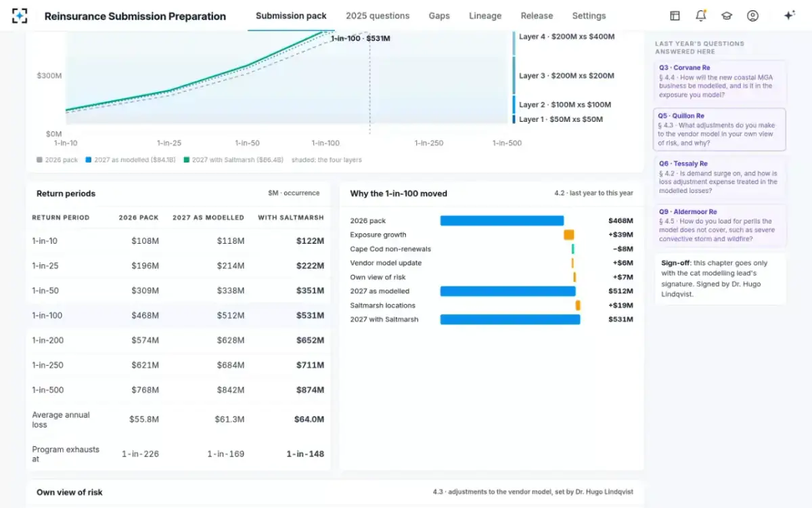The height and width of the screenshot is (508, 812).
Task: Open the Lineage tab
Action: 485,16
